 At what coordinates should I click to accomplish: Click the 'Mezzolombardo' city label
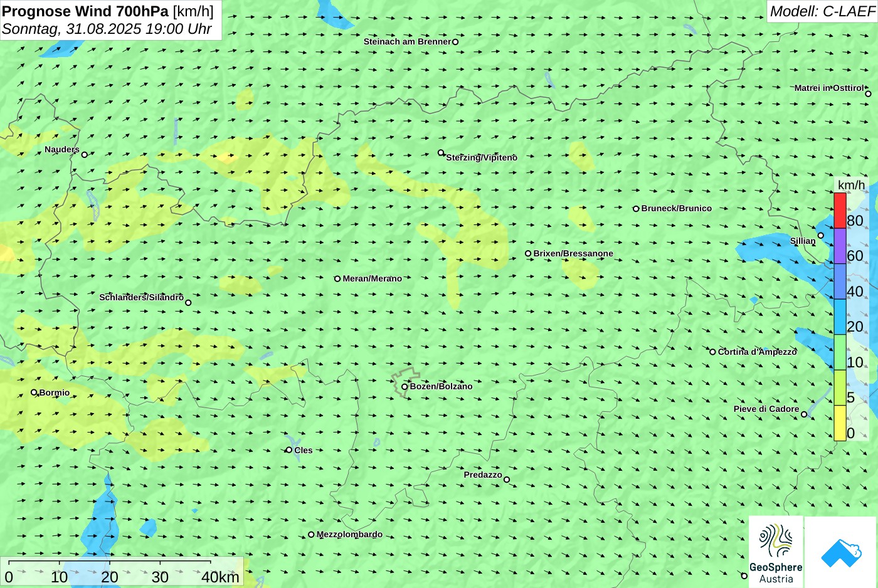tap(349, 535)
